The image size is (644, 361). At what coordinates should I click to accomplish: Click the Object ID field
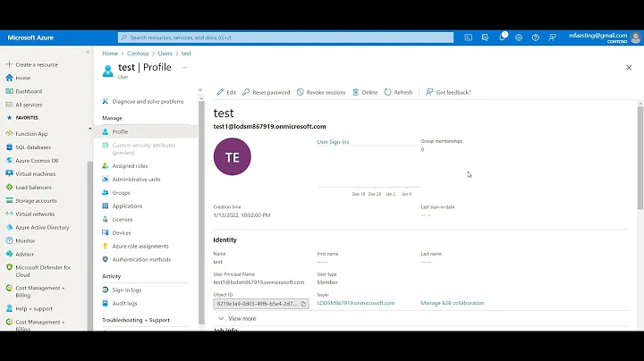[x=261, y=304]
